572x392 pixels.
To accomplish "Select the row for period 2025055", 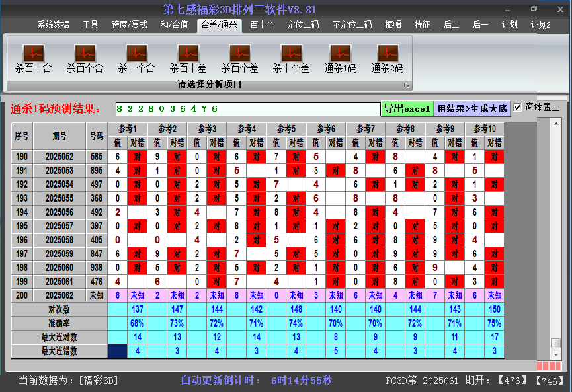I will (x=257, y=198).
